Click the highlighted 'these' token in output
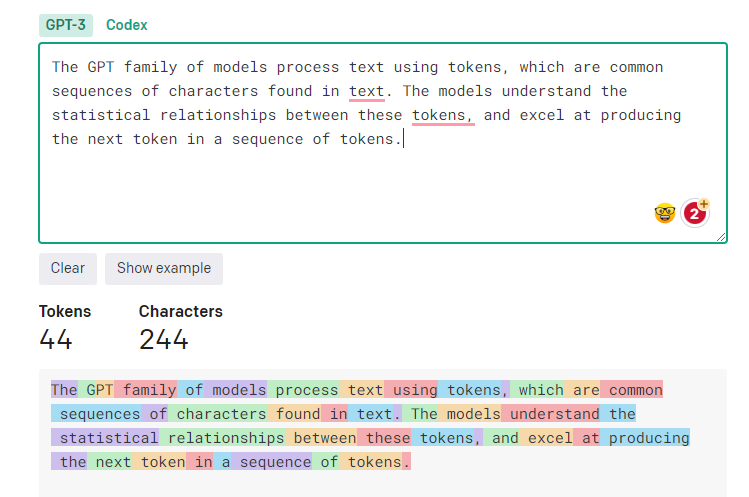The width and height of the screenshot is (749, 497). (x=384, y=438)
